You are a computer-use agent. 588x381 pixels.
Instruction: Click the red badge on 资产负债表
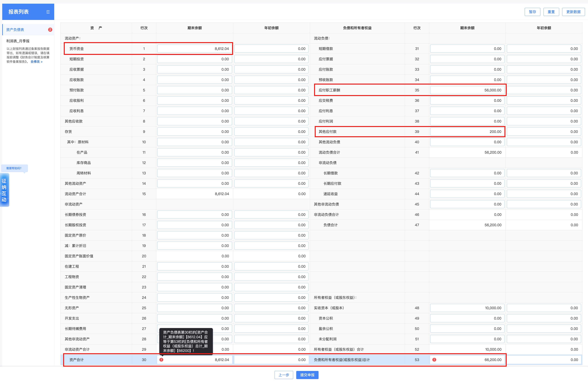click(x=50, y=30)
